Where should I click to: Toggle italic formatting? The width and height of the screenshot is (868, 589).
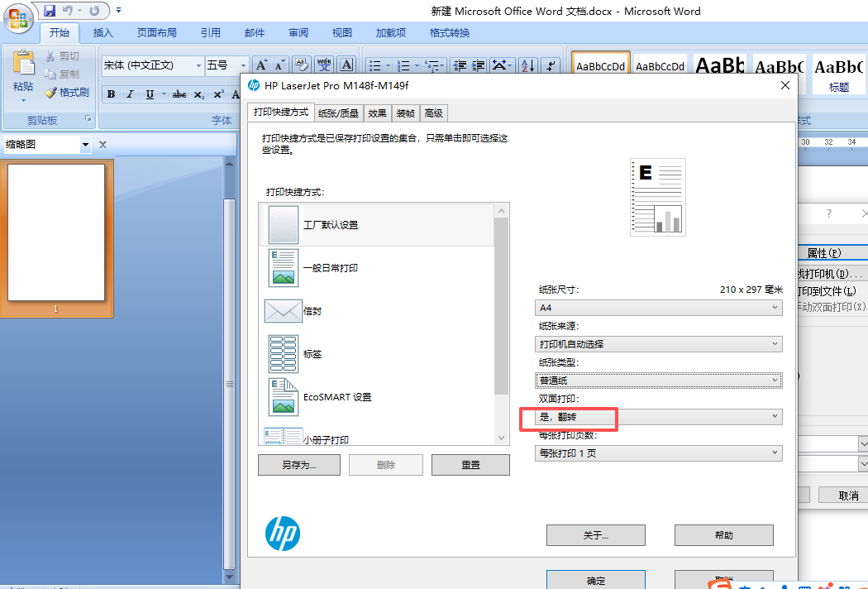coord(130,94)
